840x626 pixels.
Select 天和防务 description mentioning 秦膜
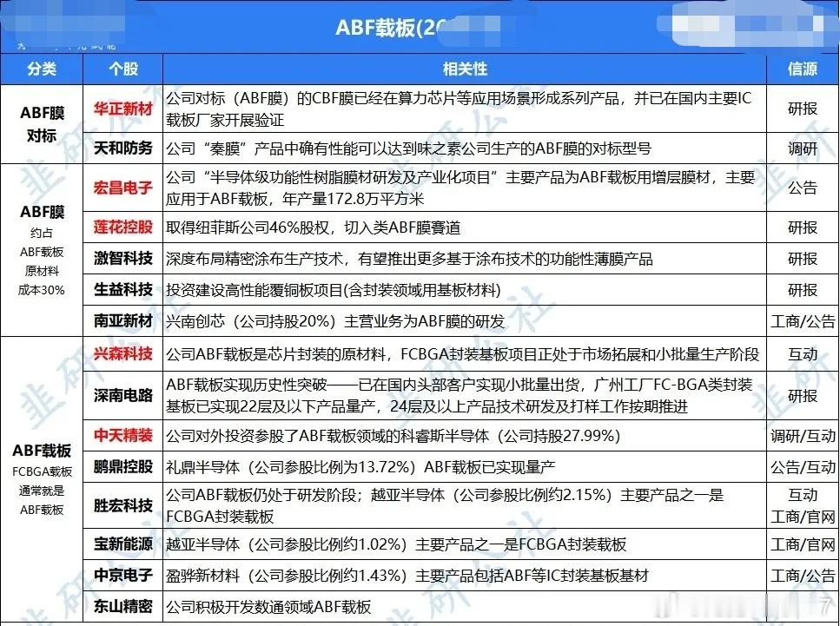[409, 148]
